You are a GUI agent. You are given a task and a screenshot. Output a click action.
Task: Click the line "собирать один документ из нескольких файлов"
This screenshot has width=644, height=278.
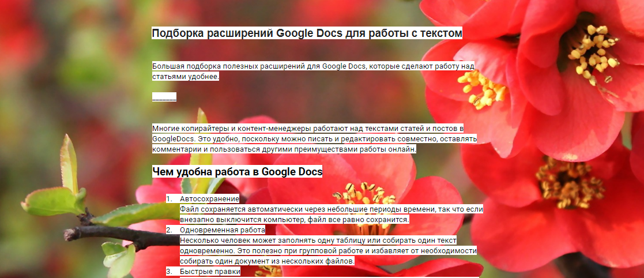pos(267,261)
